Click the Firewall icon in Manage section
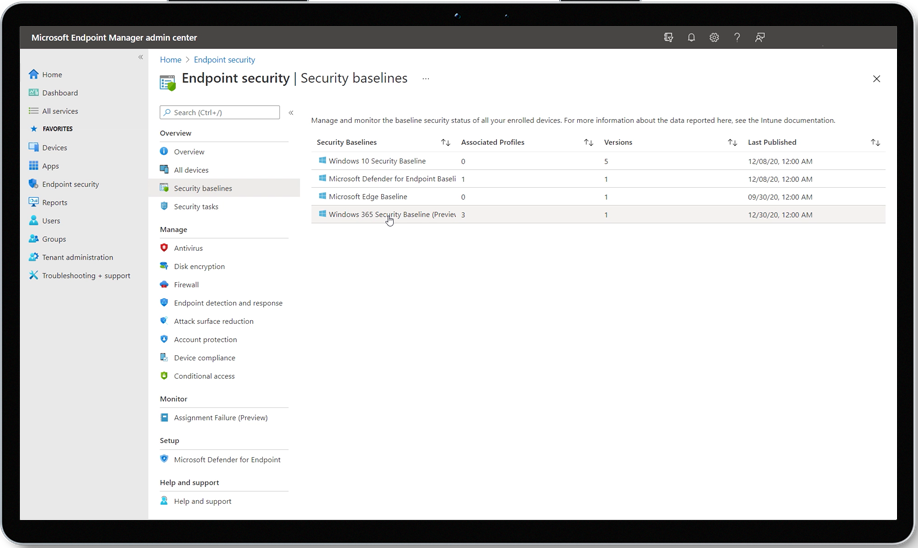 click(164, 285)
